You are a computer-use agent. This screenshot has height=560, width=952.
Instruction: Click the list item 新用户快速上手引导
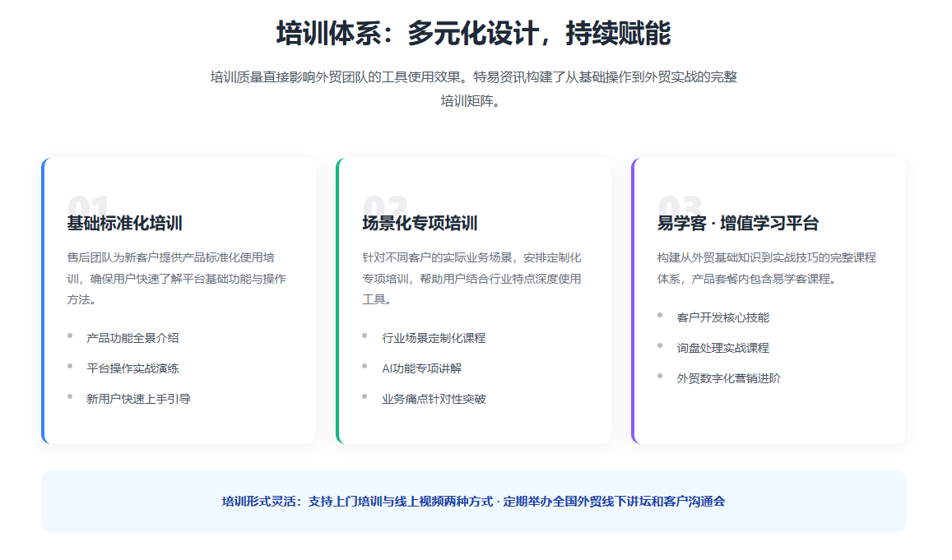tap(138, 399)
